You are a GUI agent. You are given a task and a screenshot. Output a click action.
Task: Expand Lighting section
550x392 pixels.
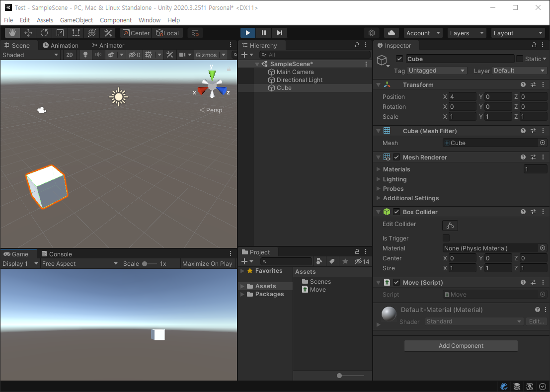tap(379, 179)
